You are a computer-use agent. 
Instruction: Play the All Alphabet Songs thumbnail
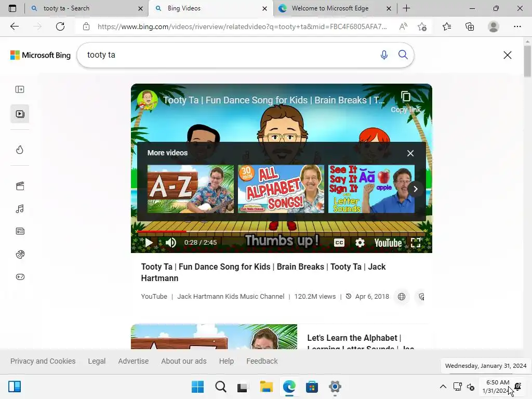pos(281,189)
